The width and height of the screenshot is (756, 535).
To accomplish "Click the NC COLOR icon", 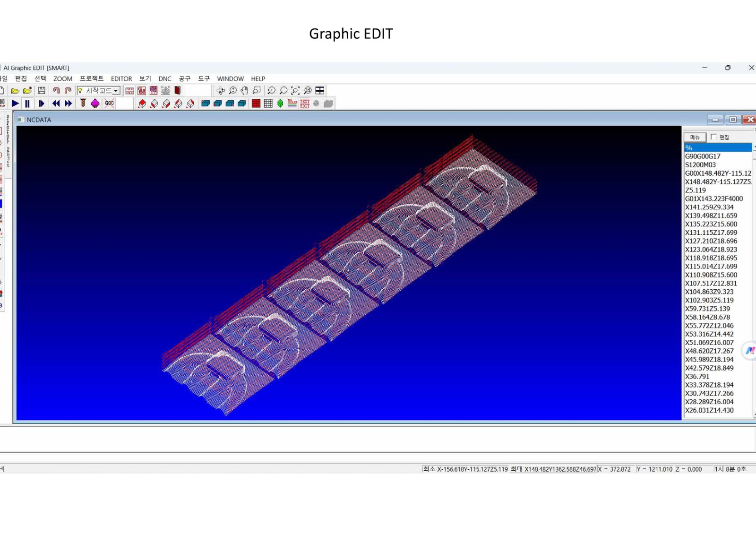I will pyautogui.click(x=292, y=104).
